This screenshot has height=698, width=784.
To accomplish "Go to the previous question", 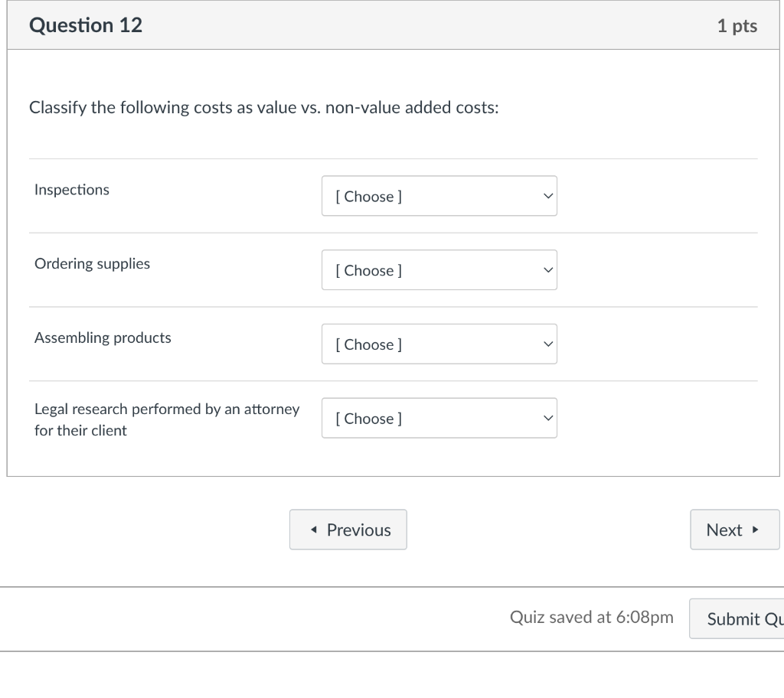I will click(348, 530).
